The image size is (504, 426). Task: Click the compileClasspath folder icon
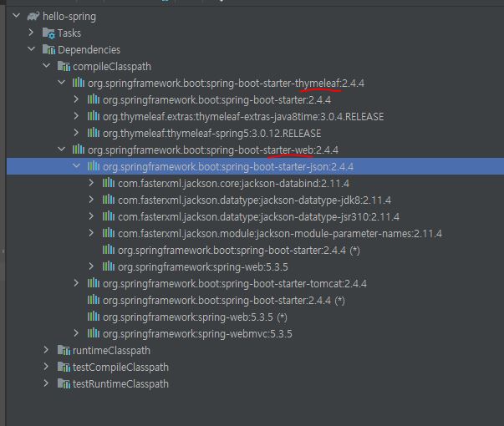tap(64, 66)
